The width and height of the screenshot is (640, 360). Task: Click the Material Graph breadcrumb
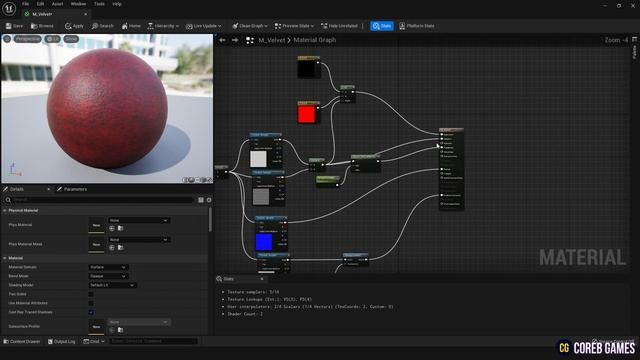tap(315, 40)
